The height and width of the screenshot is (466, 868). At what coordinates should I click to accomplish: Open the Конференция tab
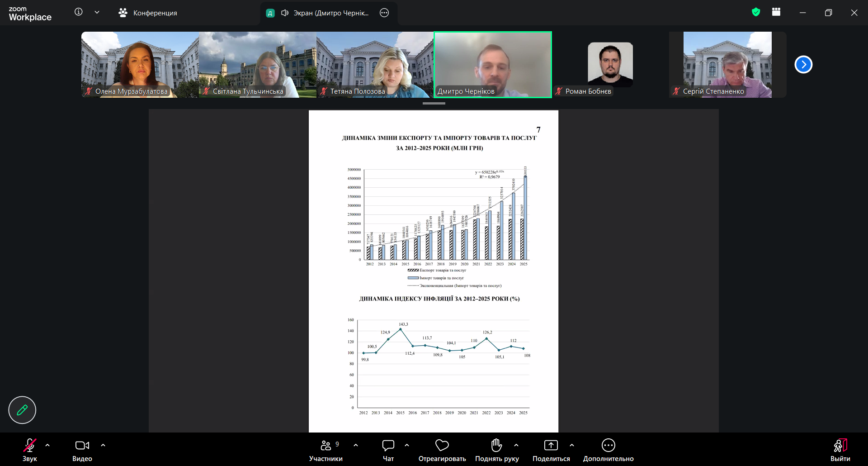[x=148, y=13]
